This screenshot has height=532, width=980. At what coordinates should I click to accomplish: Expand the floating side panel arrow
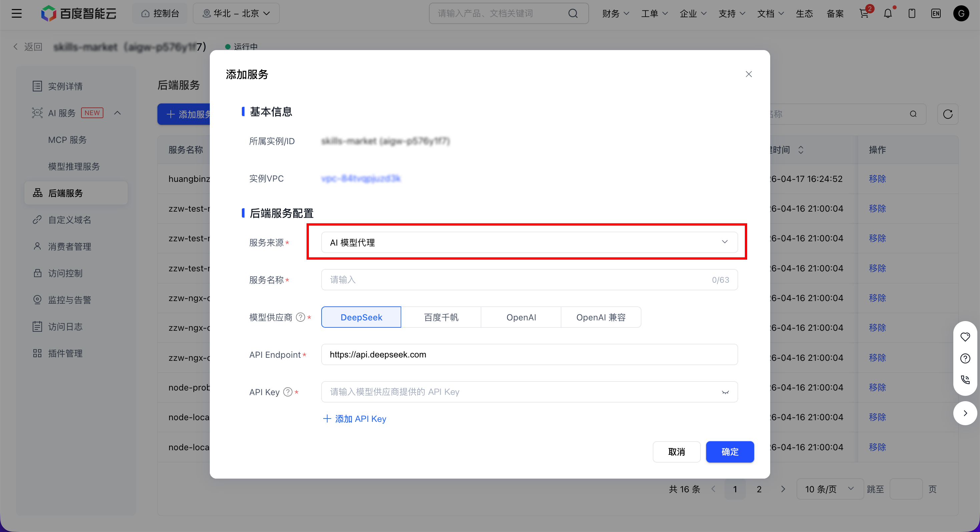(965, 413)
